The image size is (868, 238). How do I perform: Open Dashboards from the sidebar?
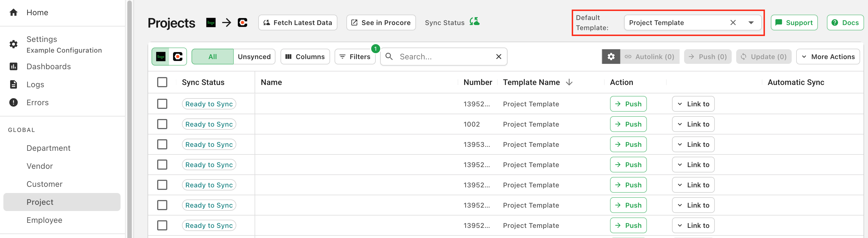click(x=48, y=67)
